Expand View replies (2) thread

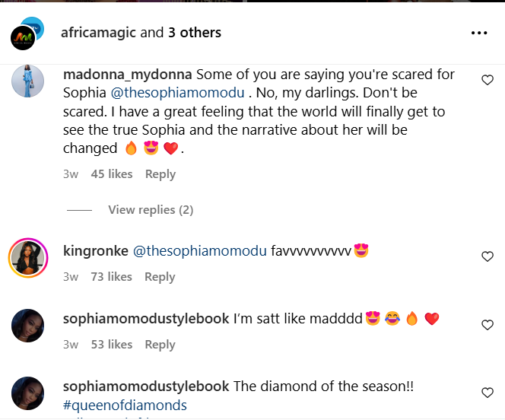[151, 210]
